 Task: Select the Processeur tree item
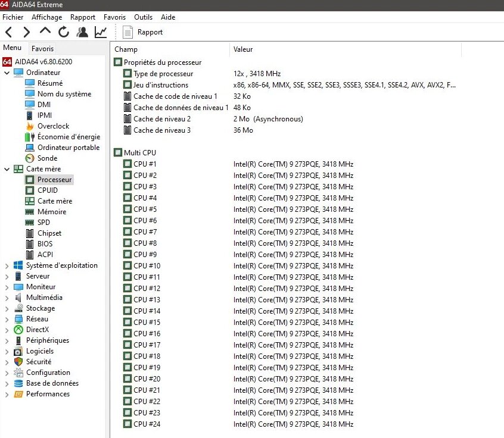point(54,180)
